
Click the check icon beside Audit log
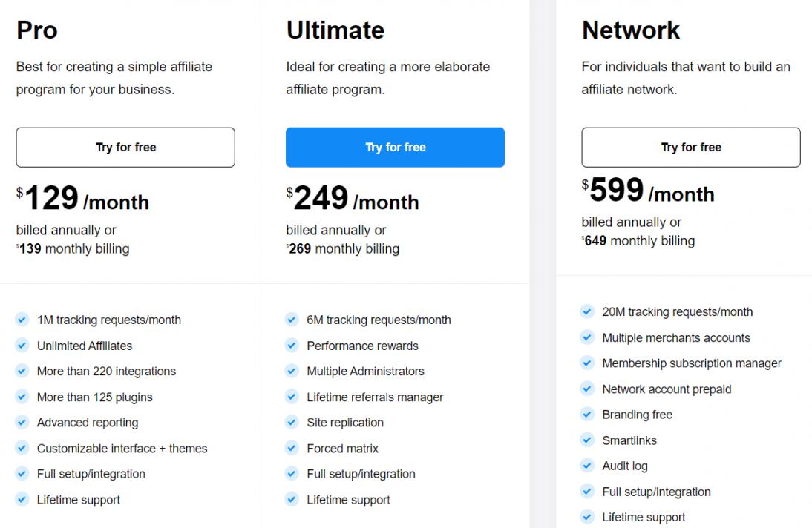pyautogui.click(x=587, y=466)
